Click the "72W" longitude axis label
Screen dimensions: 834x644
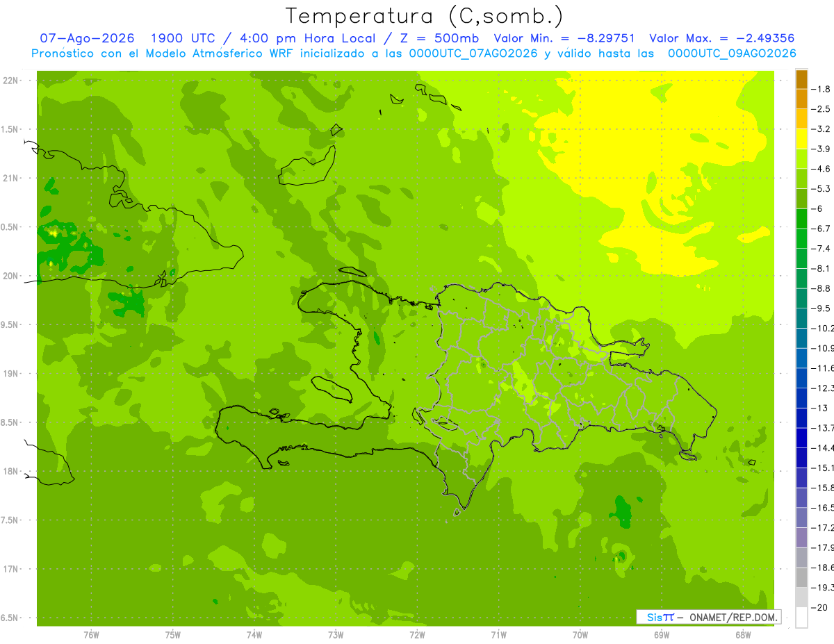pyautogui.click(x=417, y=635)
